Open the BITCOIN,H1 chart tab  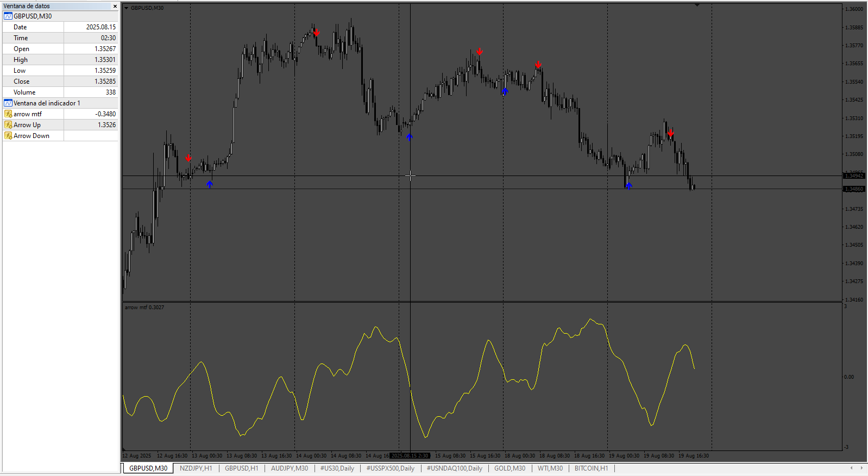point(592,468)
